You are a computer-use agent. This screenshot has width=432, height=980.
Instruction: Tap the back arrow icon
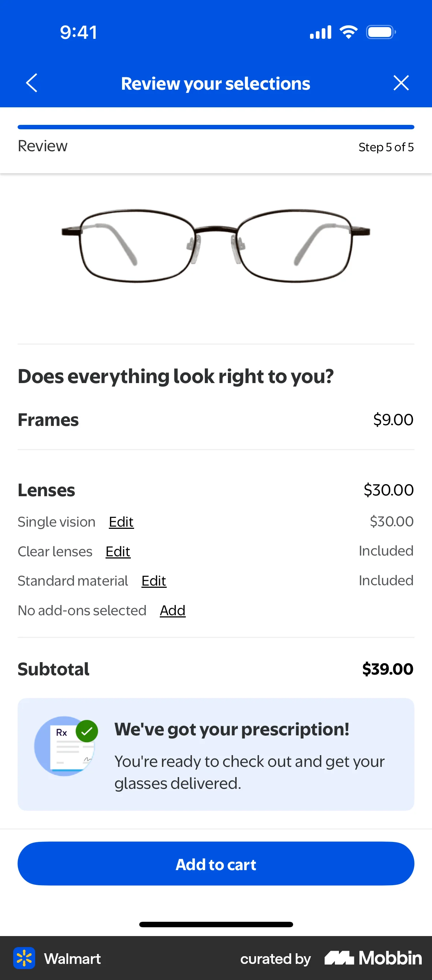pyautogui.click(x=32, y=83)
